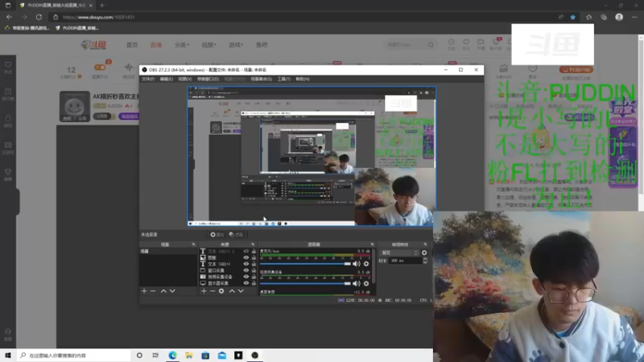Toggle the lock on the 图像 source

click(254, 257)
